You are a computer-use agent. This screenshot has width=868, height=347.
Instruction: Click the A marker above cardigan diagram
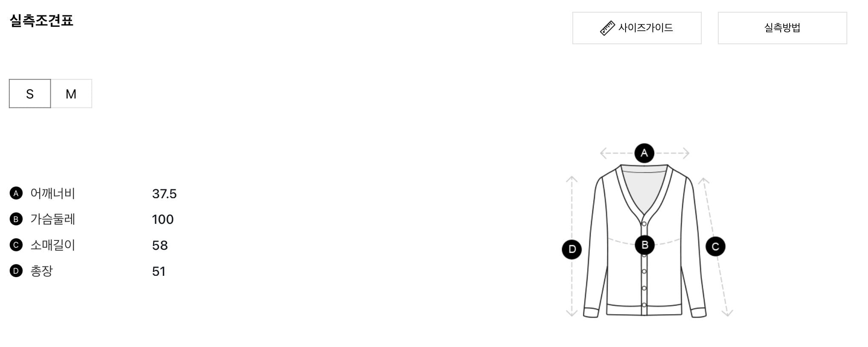click(644, 153)
